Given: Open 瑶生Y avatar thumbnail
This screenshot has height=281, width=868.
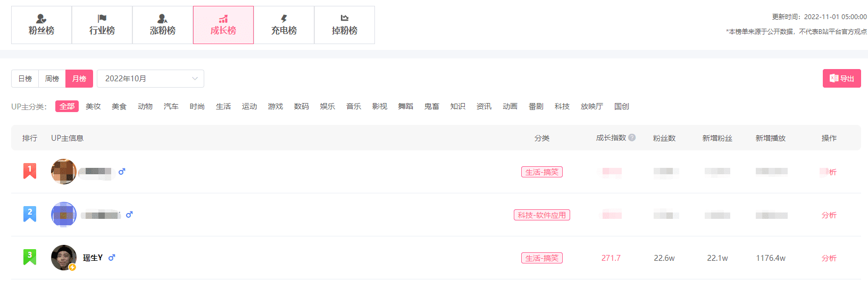Looking at the screenshot, I should (64, 258).
